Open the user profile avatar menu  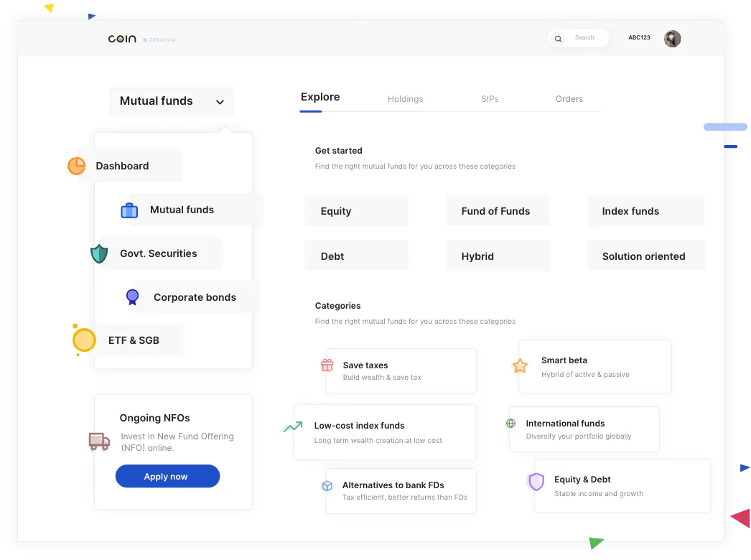(673, 39)
